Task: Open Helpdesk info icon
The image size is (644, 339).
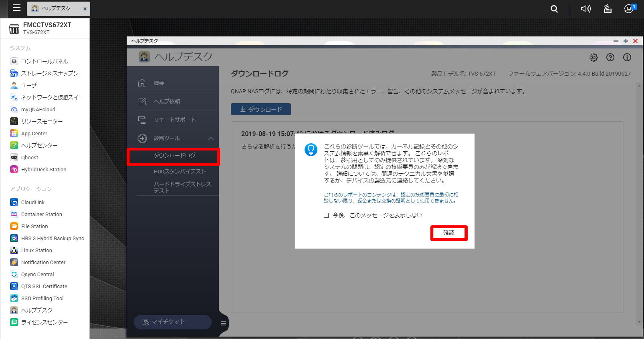Action: point(627,58)
